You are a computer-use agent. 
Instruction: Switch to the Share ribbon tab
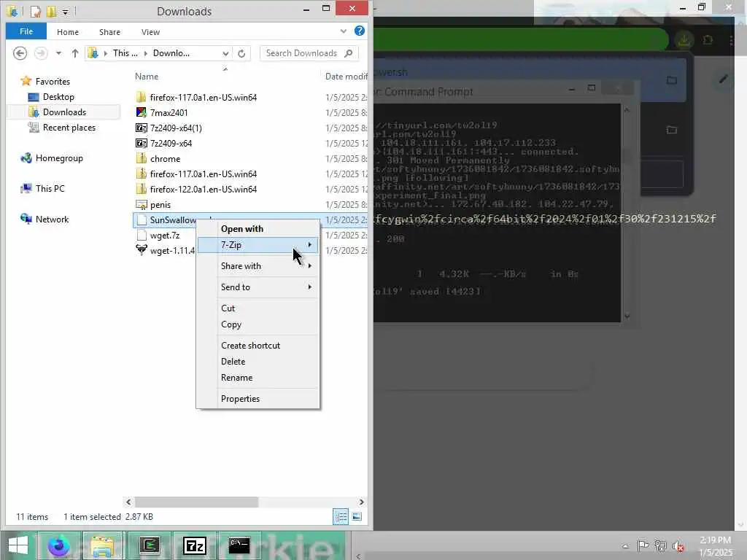[109, 32]
